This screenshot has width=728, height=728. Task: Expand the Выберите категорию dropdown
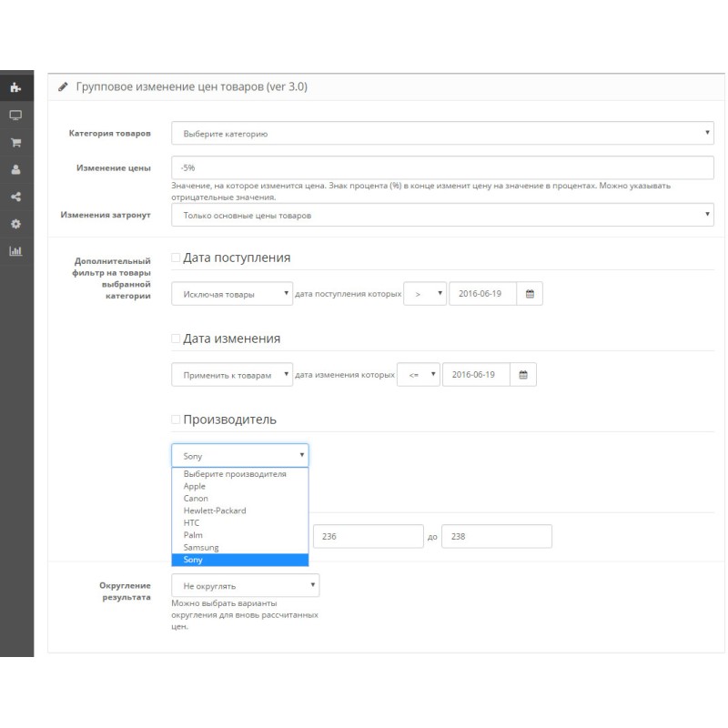(442, 134)
